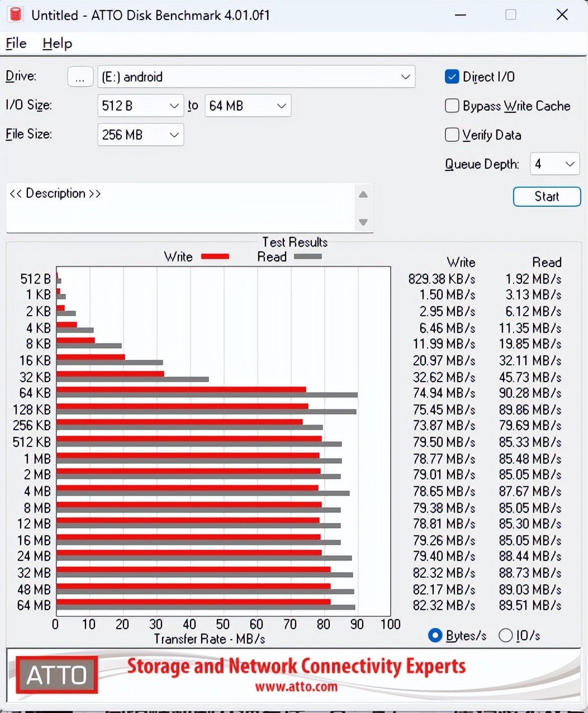Open the File Size 256 MB dropdown

(x=140, y=135)
